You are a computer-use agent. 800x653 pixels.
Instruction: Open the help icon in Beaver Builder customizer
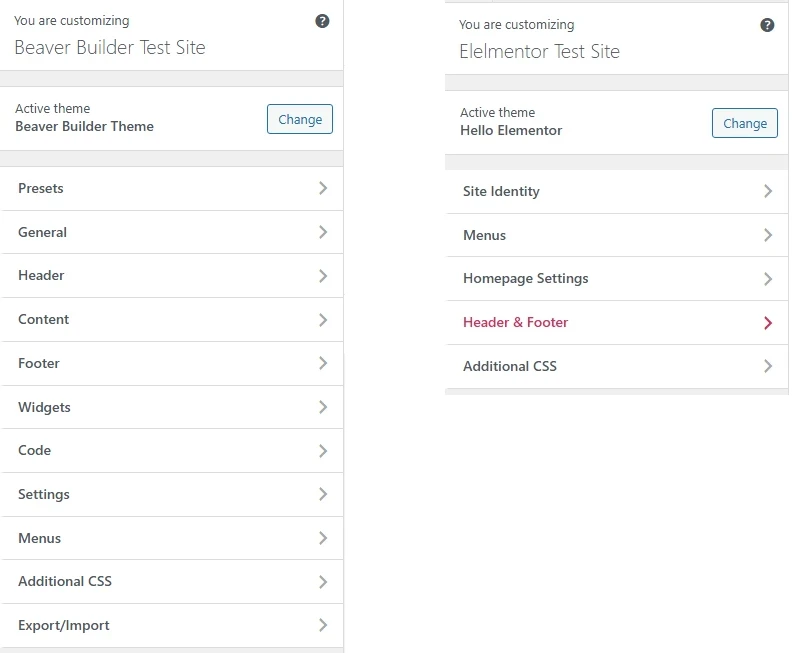[322, 20]
